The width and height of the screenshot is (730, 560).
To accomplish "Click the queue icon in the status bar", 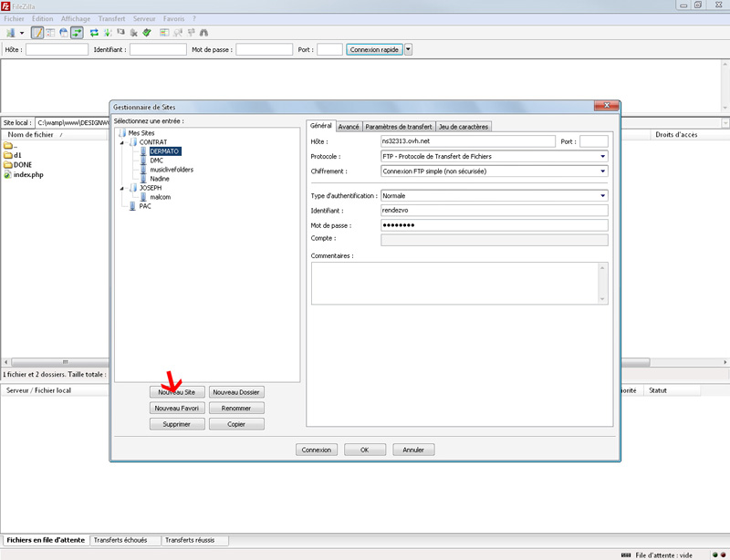I will pos(626,555).
